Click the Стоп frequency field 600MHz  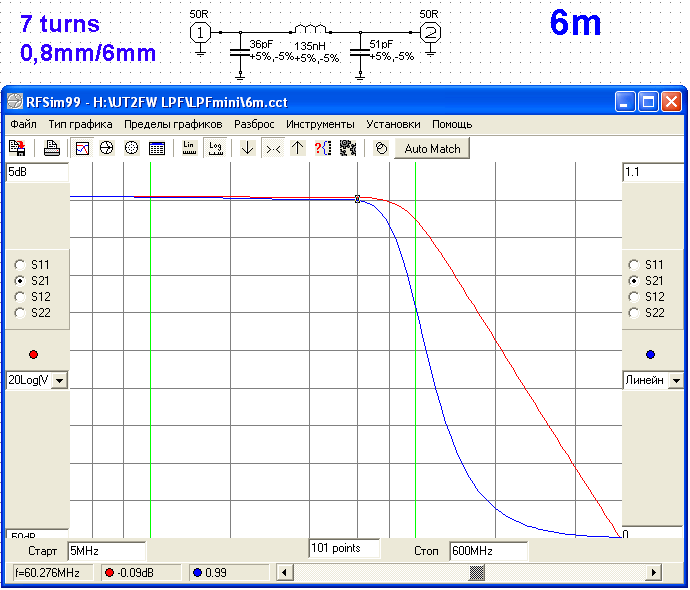[487, 551]
